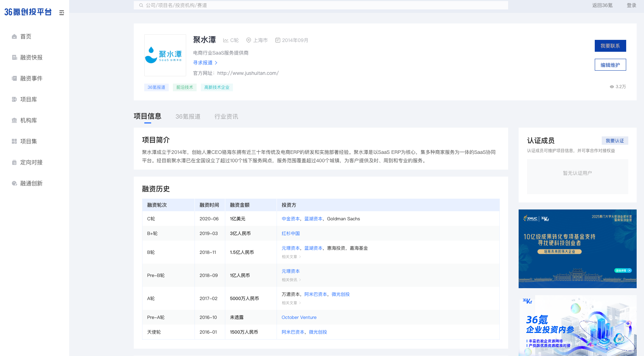Click the search input field
The height and width of the screenshot is (356, 644).
(x=321, y=5)
